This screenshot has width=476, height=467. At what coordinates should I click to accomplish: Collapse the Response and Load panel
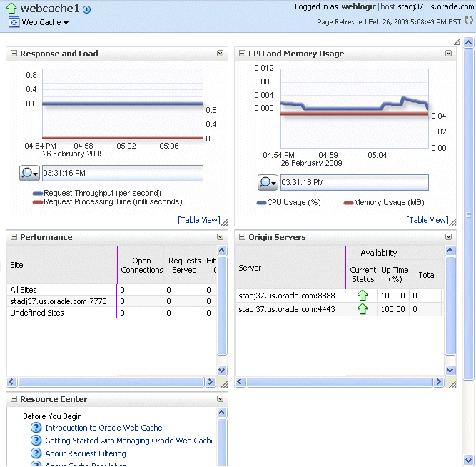14,54
